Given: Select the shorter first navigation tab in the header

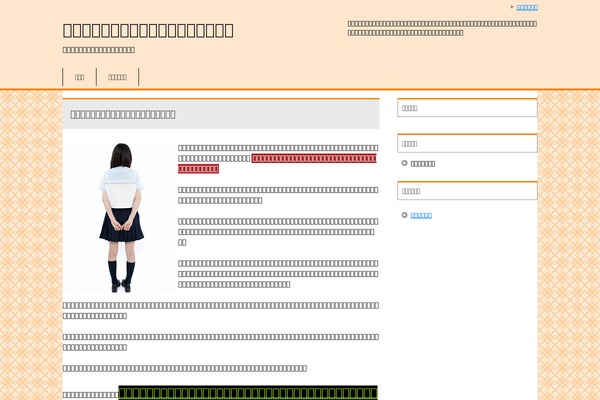Looking at the screenshot, I should pyautogui.click(x=80, y=77).
